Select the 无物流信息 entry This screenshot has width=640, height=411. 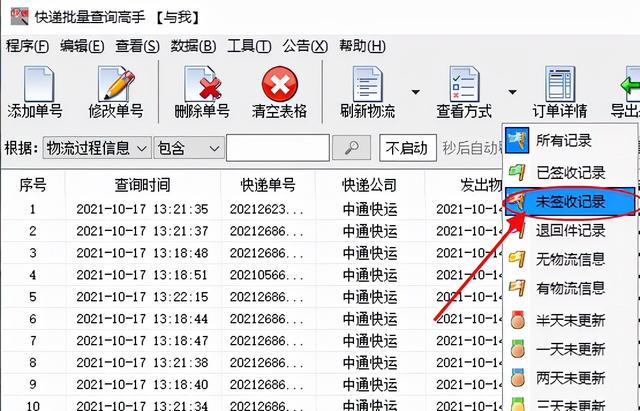pyautogui.click(x=570, y=259)
